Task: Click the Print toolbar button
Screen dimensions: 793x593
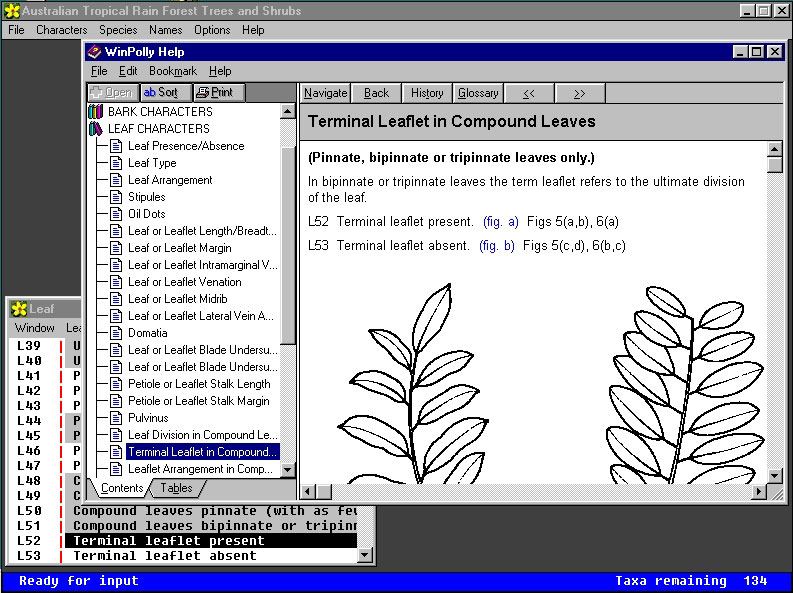Action: 219,93
